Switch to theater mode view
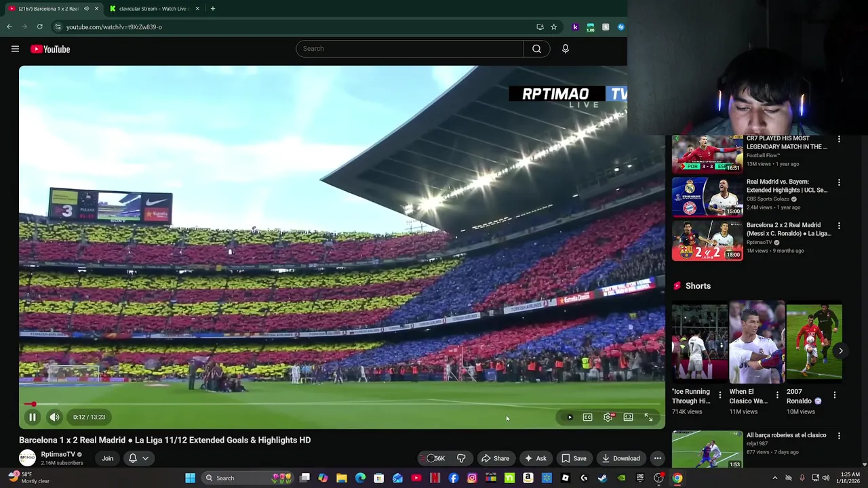The image size is (868, 488). 629,418
